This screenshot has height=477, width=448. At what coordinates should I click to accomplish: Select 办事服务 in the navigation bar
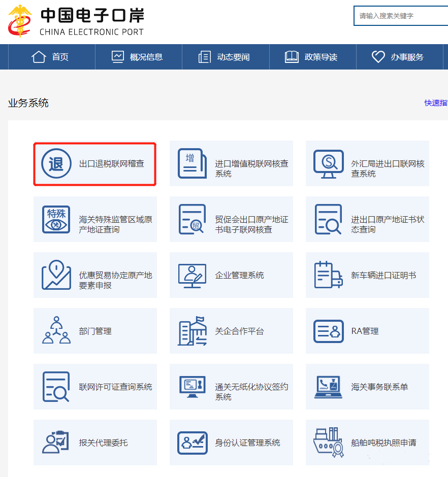click(x=399, y=57)
